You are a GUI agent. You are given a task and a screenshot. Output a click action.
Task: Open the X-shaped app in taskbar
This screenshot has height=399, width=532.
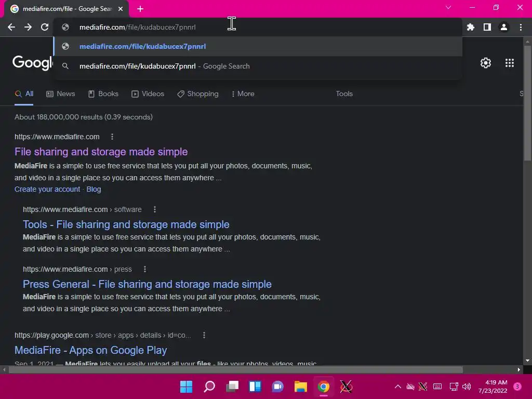346,387
